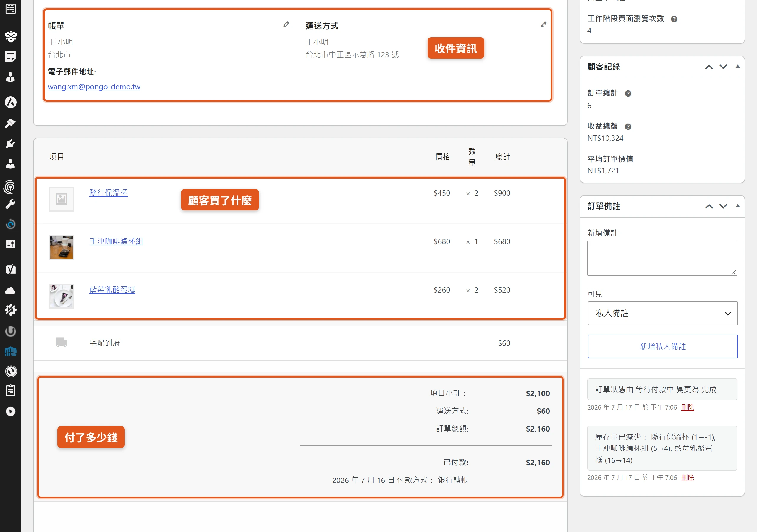
Task: Click the suited person icon in sidebar
Action: 11,77
